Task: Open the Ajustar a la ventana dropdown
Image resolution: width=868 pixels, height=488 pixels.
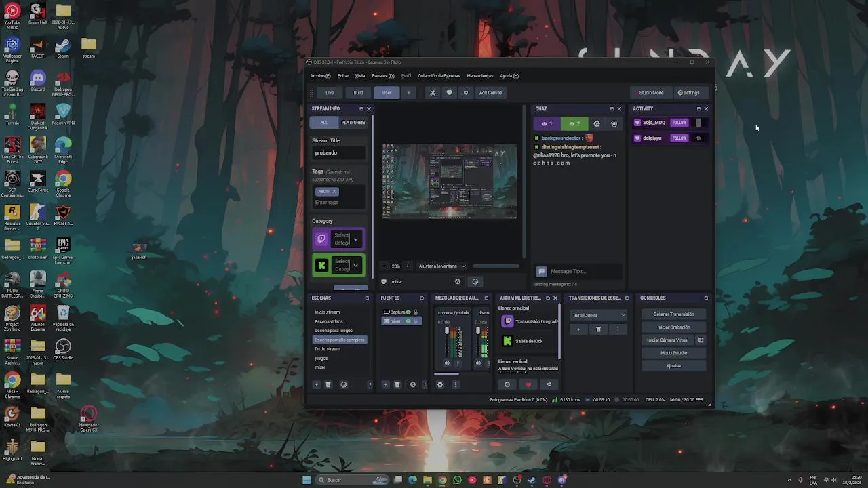Action: 442,266
